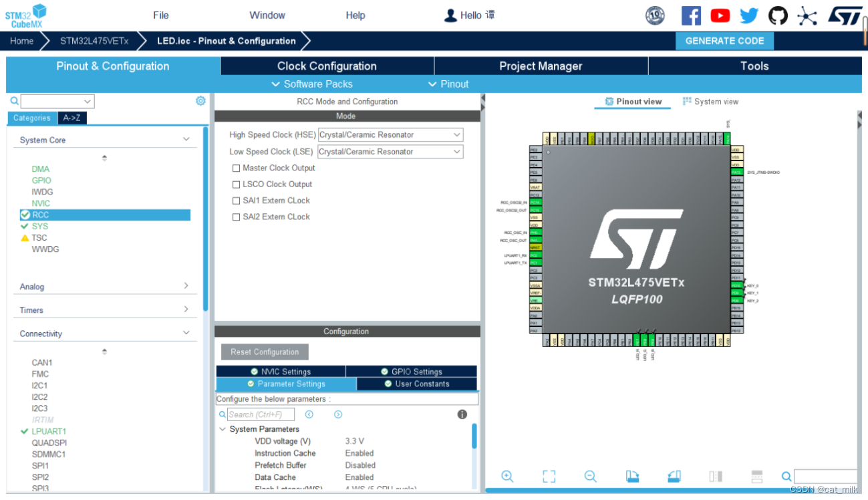Open the Help menu
868x500 pixels.
(x=355, y=15)
